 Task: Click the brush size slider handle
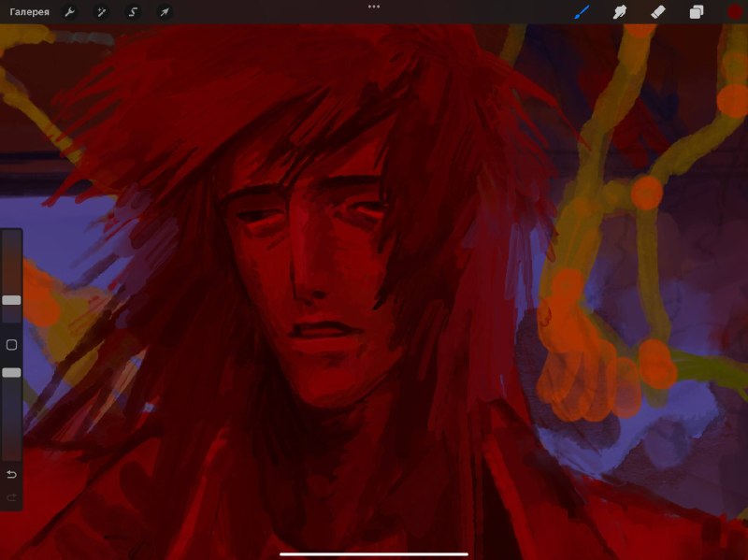[x=11, y=300]
